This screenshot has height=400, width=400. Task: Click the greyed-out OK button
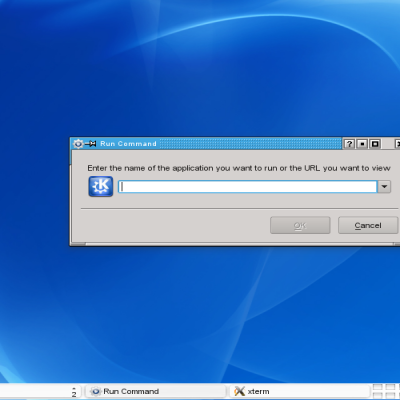(300, 225)
